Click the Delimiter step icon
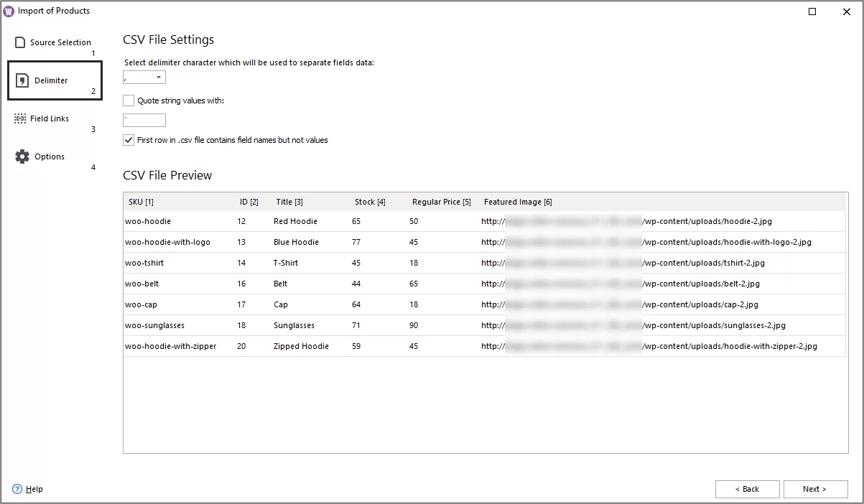Image resolution: width=864 pixels, height=504 pixels. 23,79
